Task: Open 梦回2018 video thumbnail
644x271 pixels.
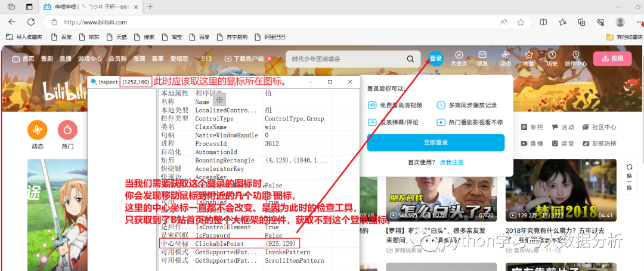Action: click(561, 190)
